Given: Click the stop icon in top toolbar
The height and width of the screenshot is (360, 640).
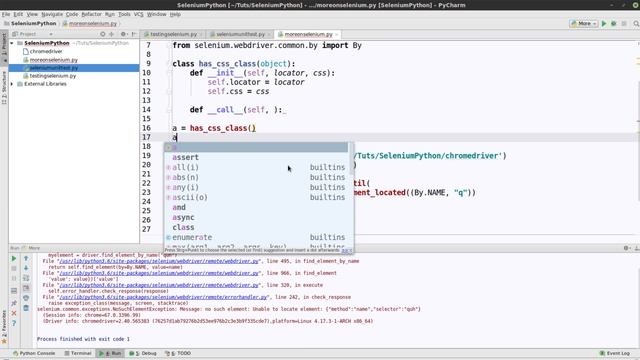Looking at the screenshot, I should (x=624, y=24).
